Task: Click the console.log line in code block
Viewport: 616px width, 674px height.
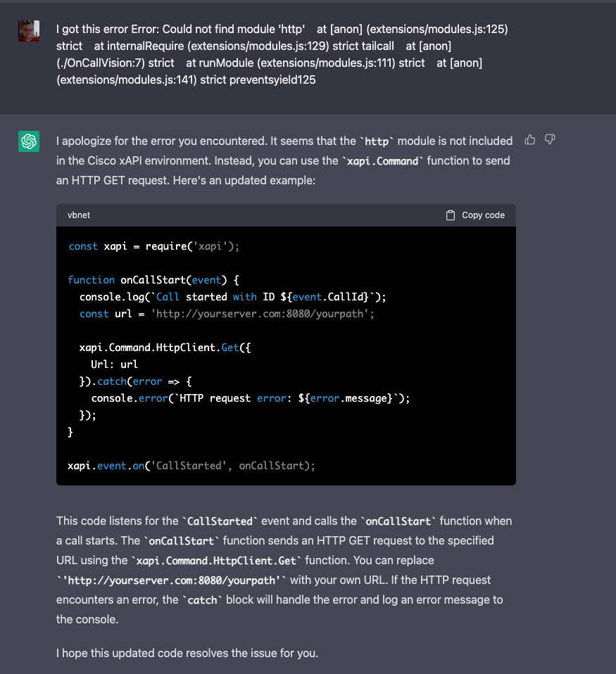Action: tap(232, 297)
